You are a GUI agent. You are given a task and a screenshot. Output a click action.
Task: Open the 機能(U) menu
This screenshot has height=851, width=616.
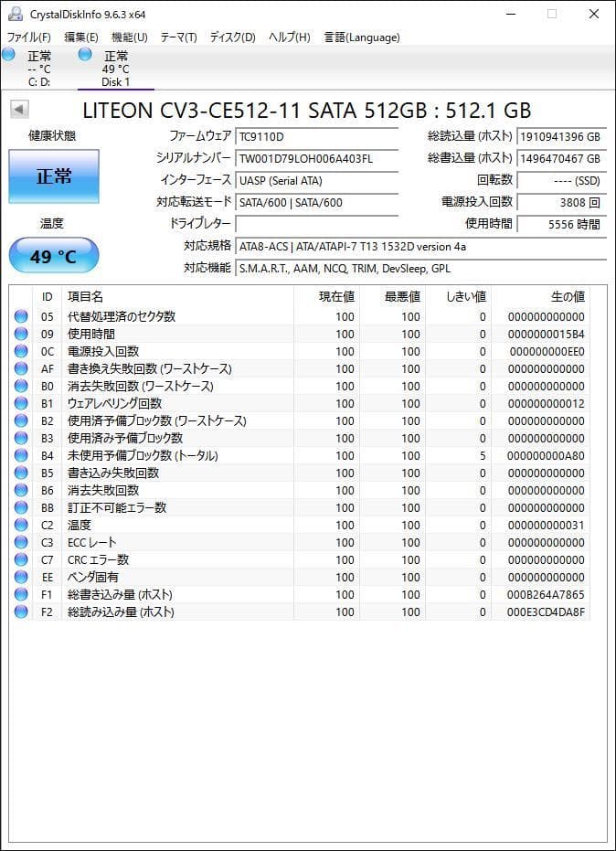pos(129,37)
